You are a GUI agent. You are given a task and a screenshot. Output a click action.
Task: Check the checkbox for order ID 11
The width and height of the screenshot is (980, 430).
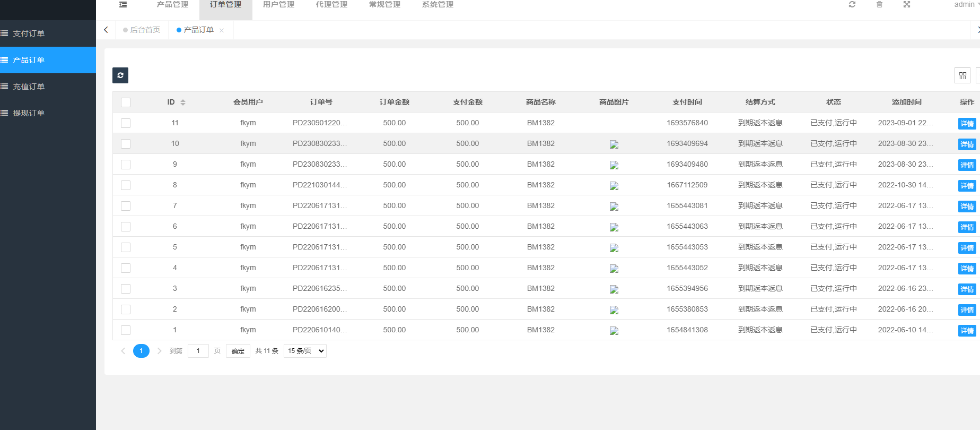[x=126, y=123]
